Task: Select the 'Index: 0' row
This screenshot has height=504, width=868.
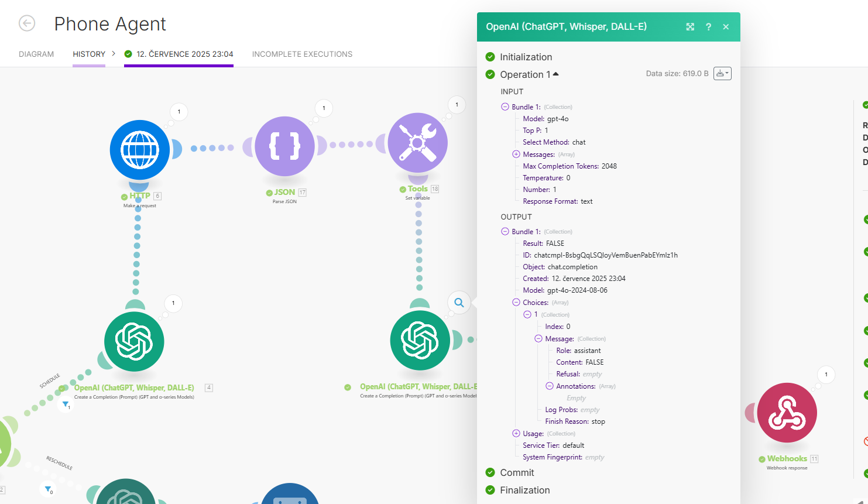Action: 558,327
